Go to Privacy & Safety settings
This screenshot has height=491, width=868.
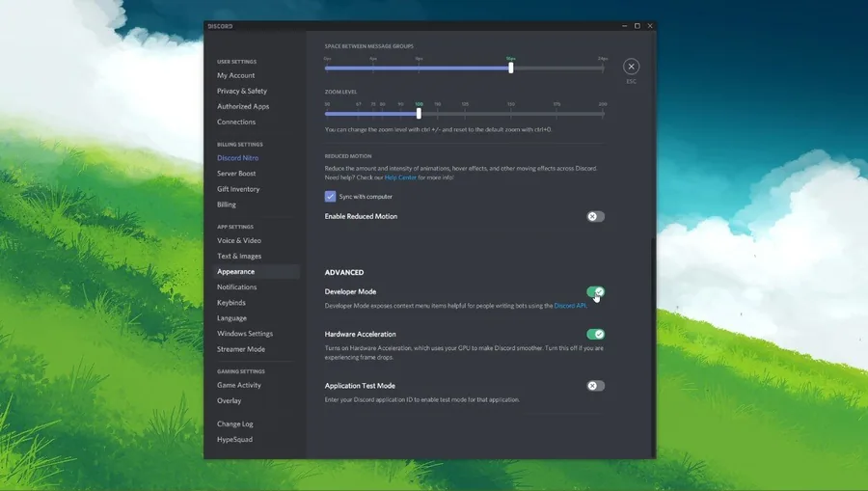pos(242,91)
